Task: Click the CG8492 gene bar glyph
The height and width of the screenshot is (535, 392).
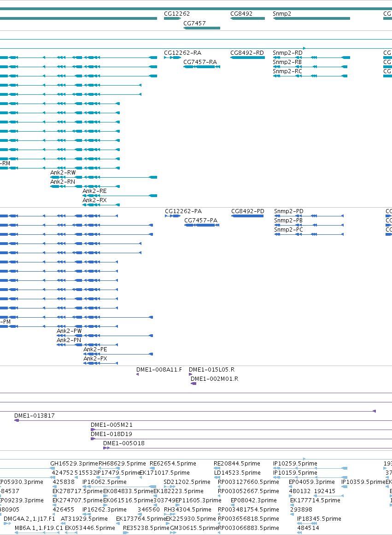Action: coord(247,18)
